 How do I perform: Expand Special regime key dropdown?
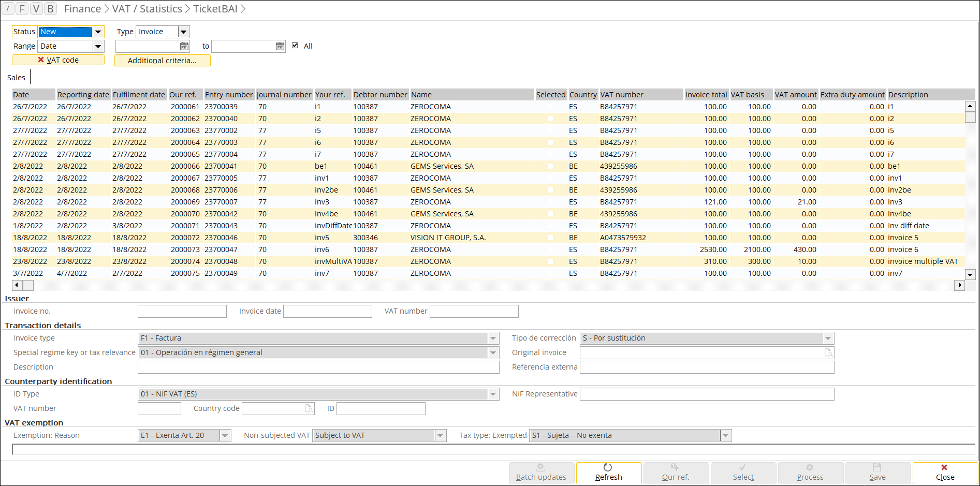493,352
